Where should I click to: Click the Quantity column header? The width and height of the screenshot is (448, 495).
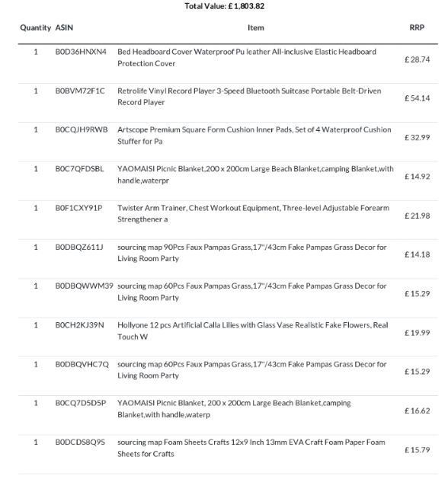(x=35, y=27)
